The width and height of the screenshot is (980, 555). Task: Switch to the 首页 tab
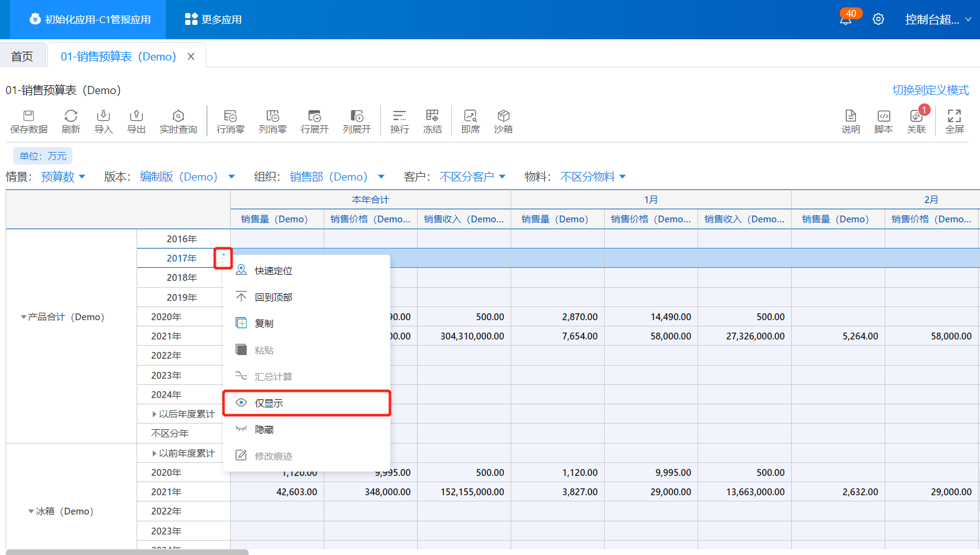pos(22,57)
